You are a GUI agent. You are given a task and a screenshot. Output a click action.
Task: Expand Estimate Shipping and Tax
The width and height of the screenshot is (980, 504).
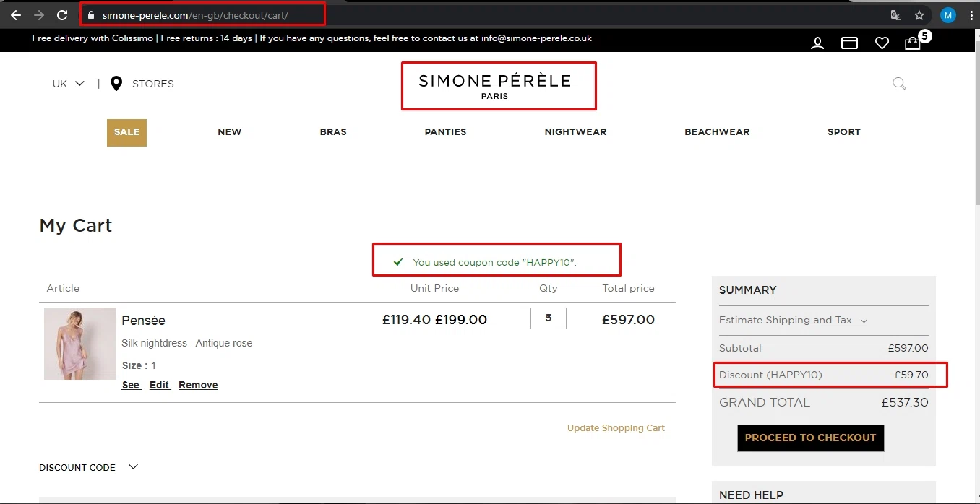coord(793,321)
